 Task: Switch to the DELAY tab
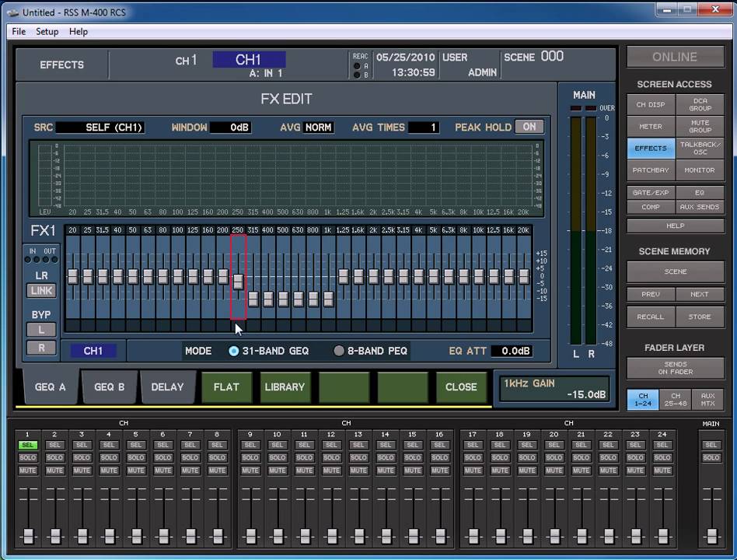(167, 387)
